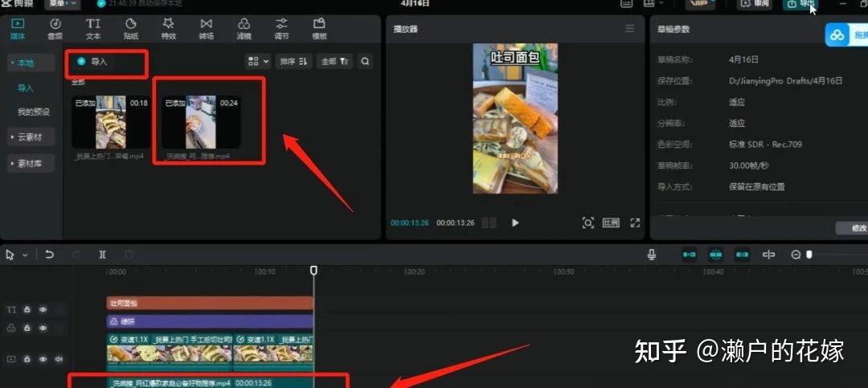Select 我的预设 in the sidebar
Image resolution: width=868 pixels, height=388 pixels.
(33, 112)
